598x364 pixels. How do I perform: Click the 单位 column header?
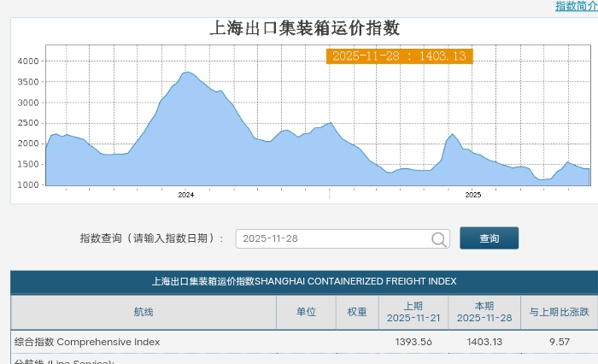point(306,312)
